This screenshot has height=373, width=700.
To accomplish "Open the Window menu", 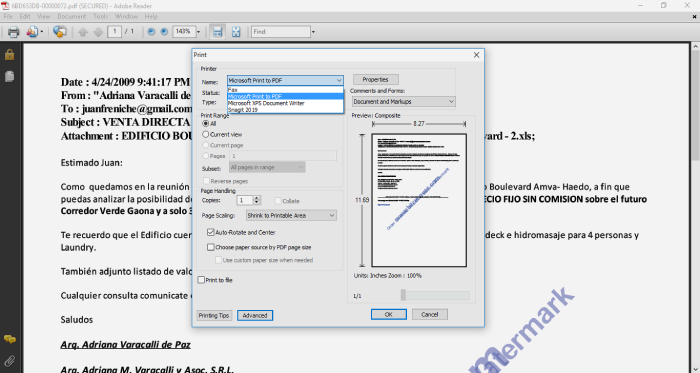I will [x=126, y=17].
